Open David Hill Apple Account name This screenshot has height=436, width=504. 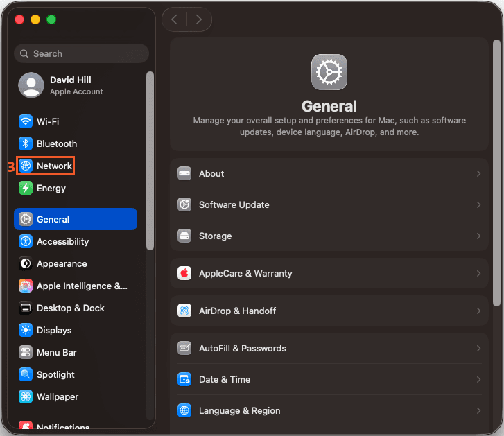click(71, 80)
